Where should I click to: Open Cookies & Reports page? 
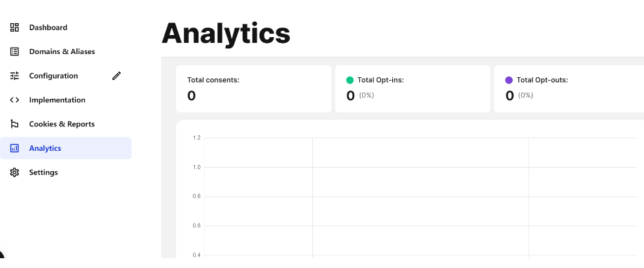[x=66, y=124]
